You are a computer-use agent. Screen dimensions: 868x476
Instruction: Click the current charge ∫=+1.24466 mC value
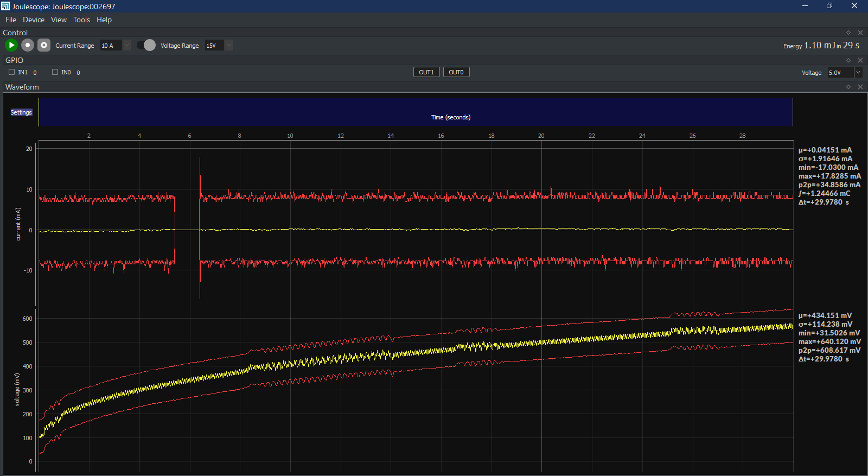point(825,193)
